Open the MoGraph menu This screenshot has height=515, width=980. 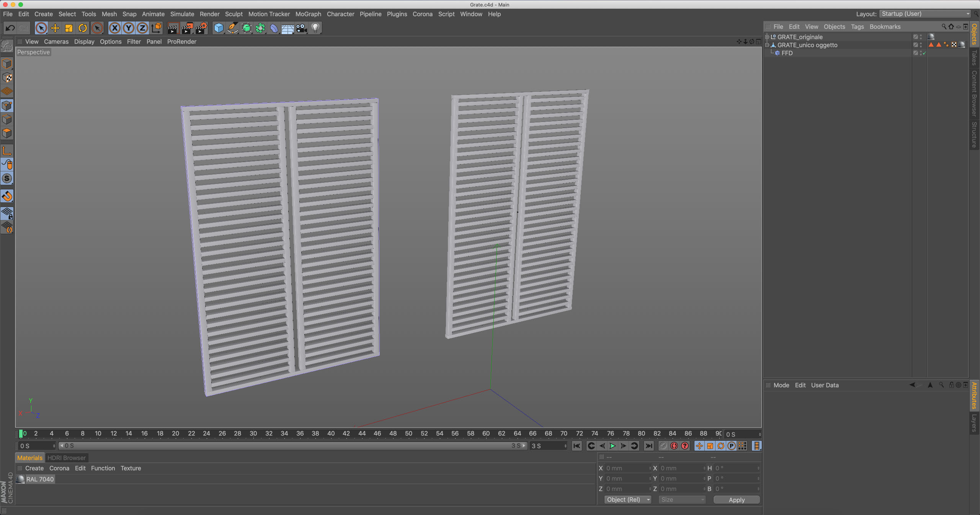pyautogui.click(x=308, y=14)
